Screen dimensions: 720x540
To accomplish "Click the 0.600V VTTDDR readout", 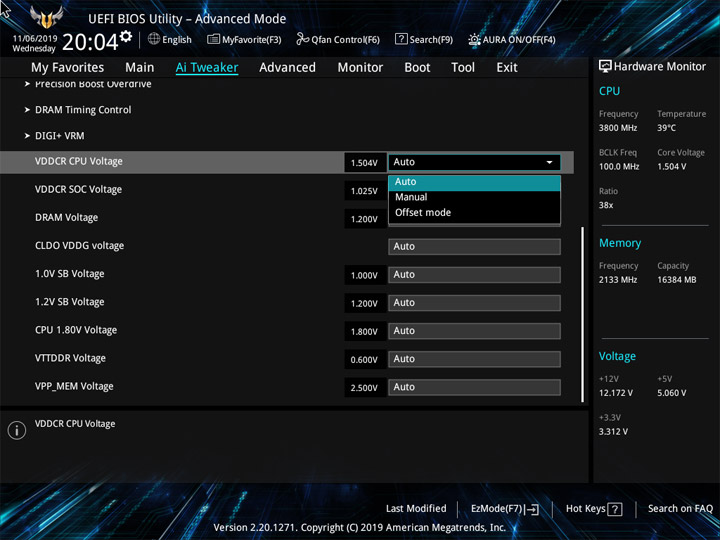I will tap(364, 360).
